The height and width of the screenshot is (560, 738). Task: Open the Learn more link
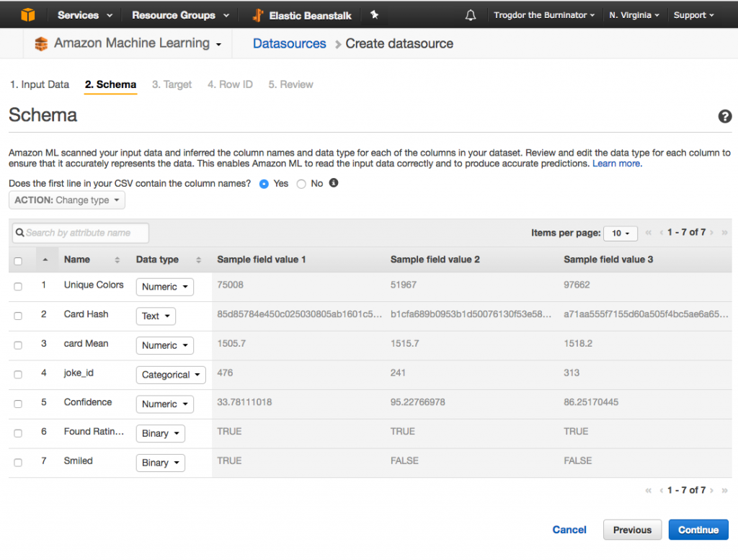tap(617, 164)
